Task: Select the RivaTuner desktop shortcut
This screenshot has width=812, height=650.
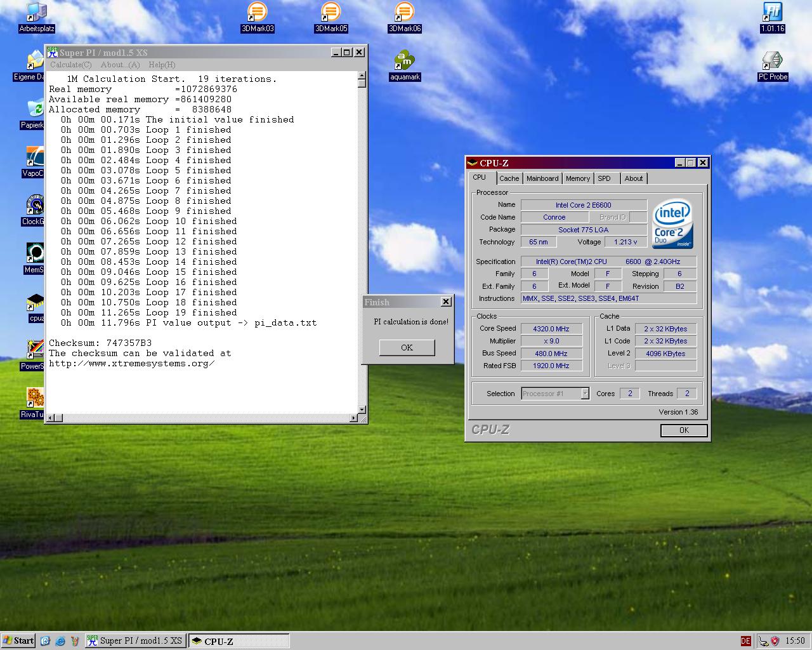Action: 32,404
